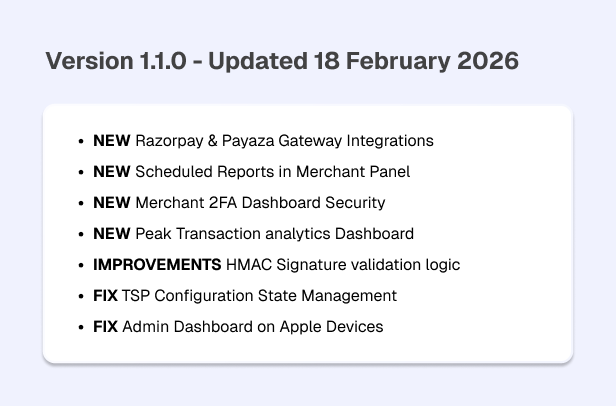Click the IMPROVEMENTS bold label
The width and height of the screenshot is (616, 406).
click(x=157, y=265)
